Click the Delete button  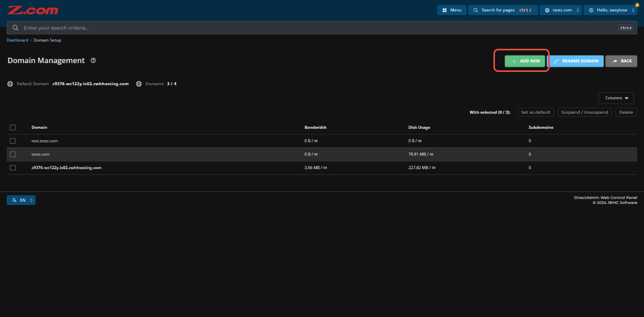[x=626, y=112]
